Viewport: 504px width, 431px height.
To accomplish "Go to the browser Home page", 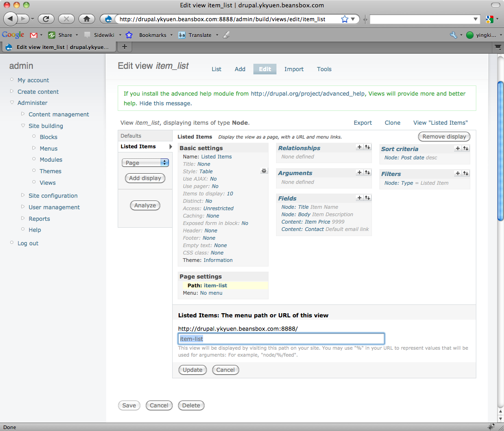I will pyautogui.click(x=86, y=19).
